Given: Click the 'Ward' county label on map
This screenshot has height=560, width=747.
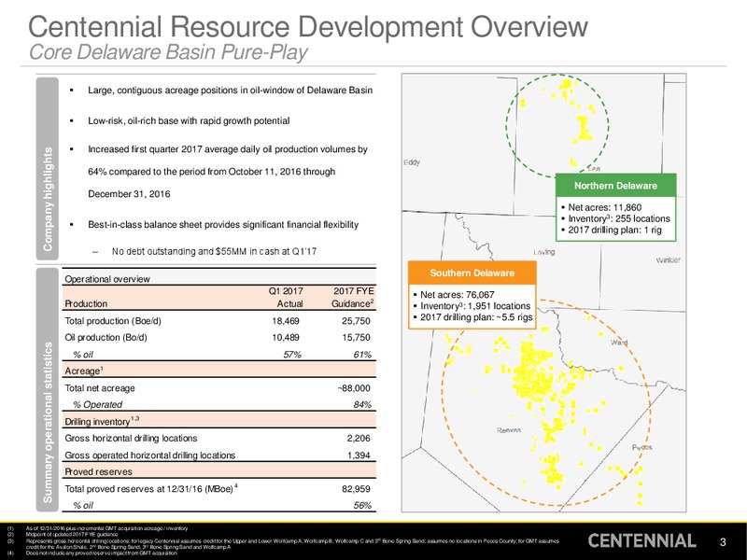Looking at the screenshot, I should (619, 343).
